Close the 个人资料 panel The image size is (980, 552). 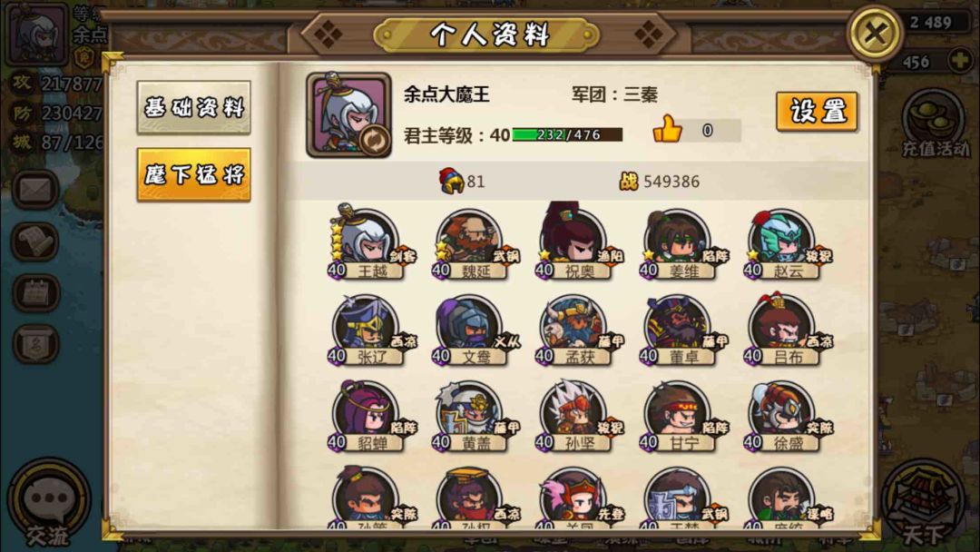tap(875, 33)
